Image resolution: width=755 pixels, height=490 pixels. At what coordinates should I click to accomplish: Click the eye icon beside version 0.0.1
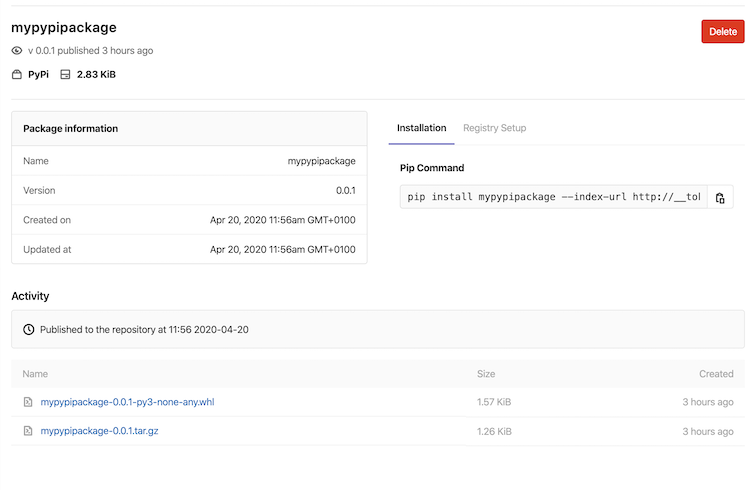pos(17,51)
